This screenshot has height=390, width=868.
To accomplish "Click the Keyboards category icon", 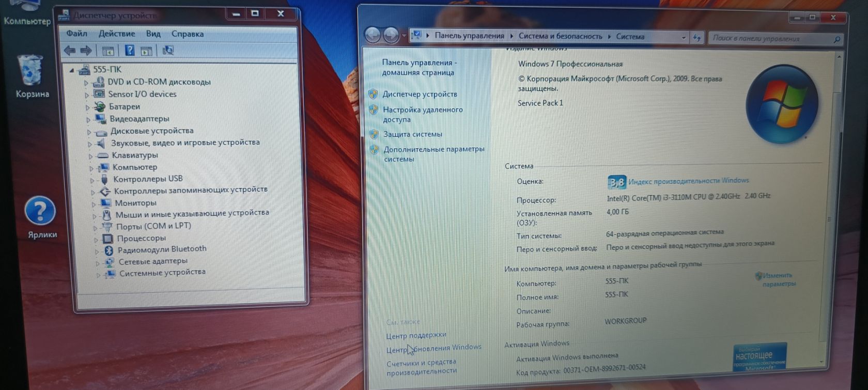I will point(103,155).
